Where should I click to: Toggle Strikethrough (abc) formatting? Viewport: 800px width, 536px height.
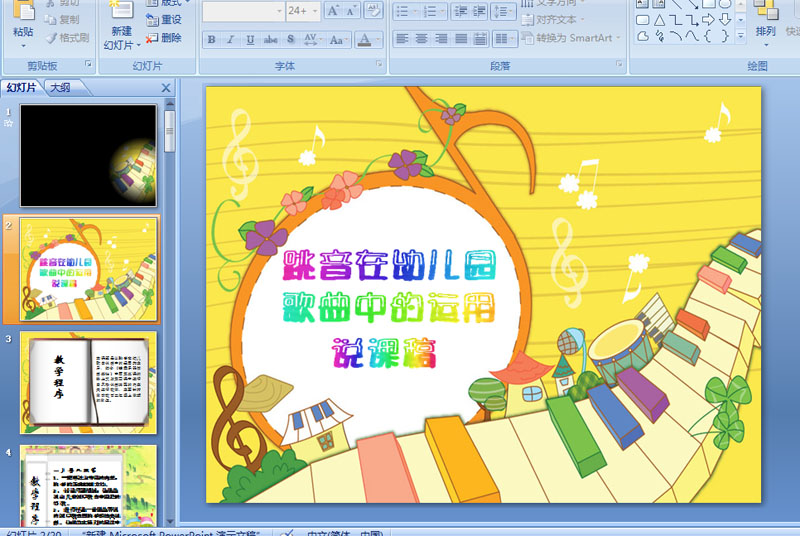pos(270,39)
